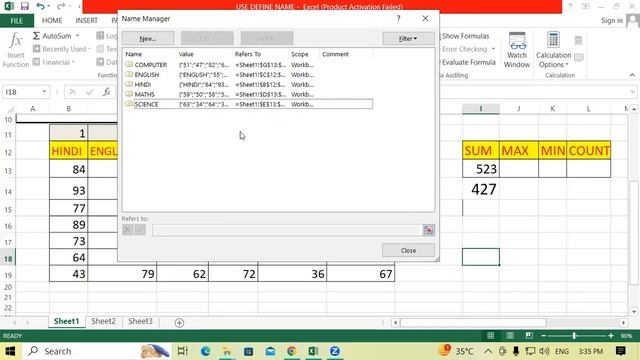
Task: Open Financial functions dropdown
Action: [x=53, y=62]
